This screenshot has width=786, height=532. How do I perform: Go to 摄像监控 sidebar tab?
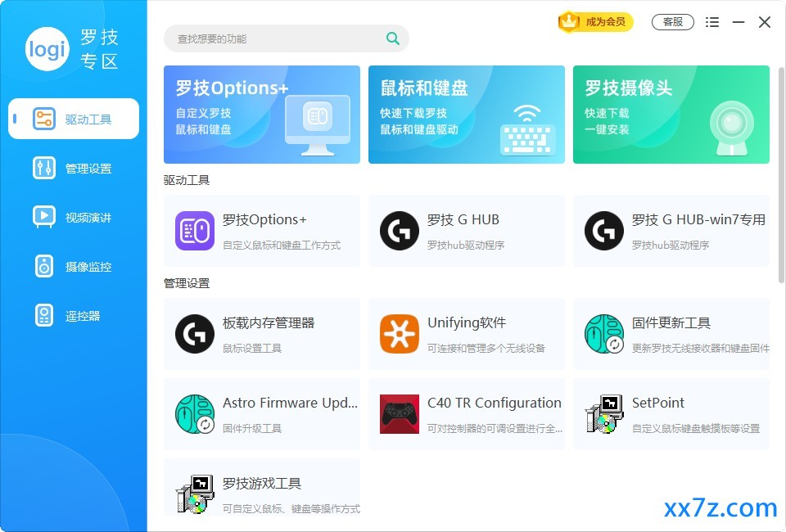(74, 267)
